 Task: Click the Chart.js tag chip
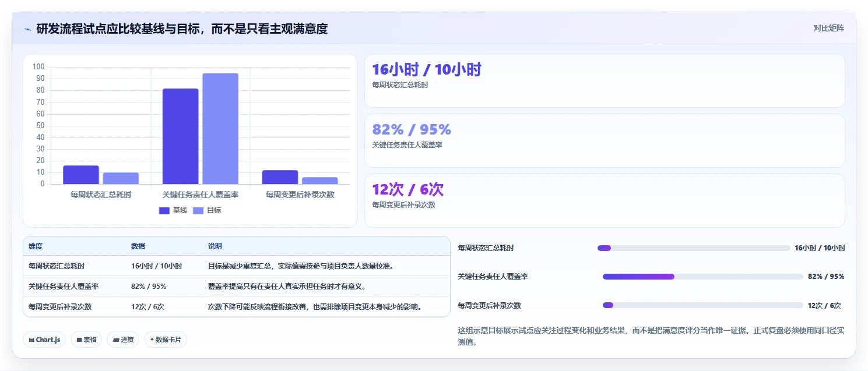[x=44, y=340]
